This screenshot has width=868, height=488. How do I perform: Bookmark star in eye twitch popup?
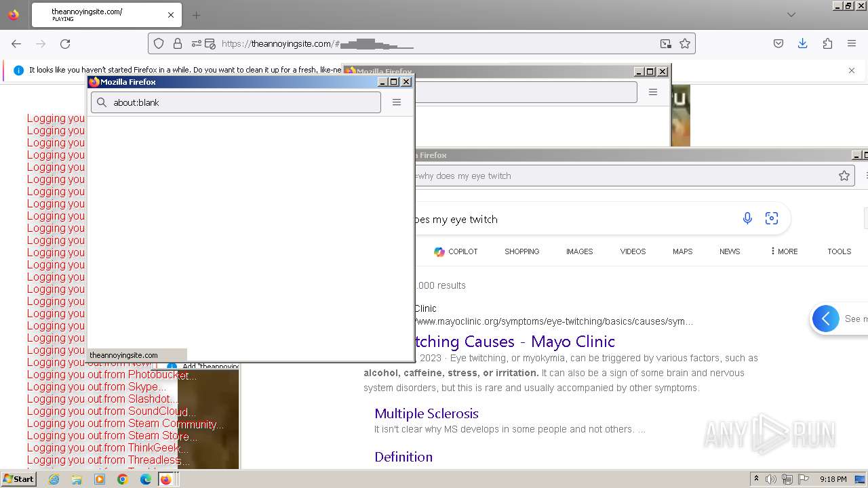[844, 176]
